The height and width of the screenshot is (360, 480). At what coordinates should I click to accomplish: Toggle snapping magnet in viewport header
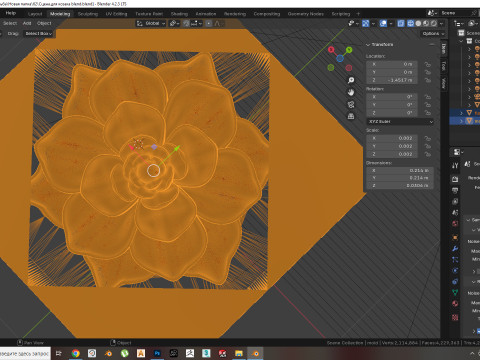coord(186,23)
